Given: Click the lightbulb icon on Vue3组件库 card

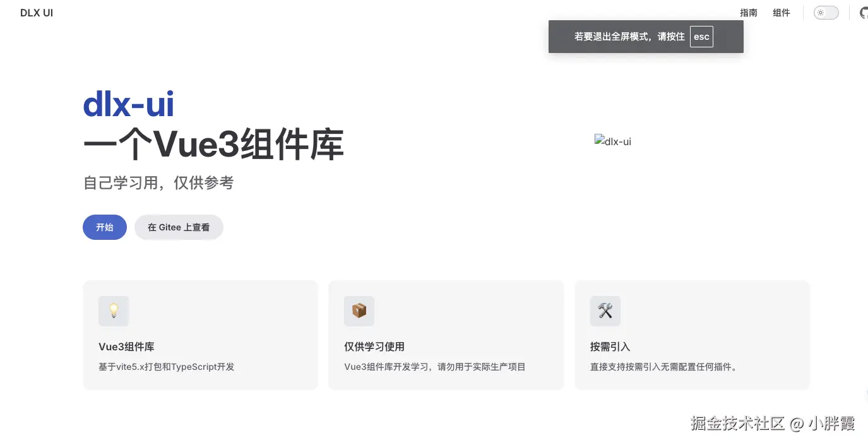Looking at the screenshot, I should tap(114, 311).
